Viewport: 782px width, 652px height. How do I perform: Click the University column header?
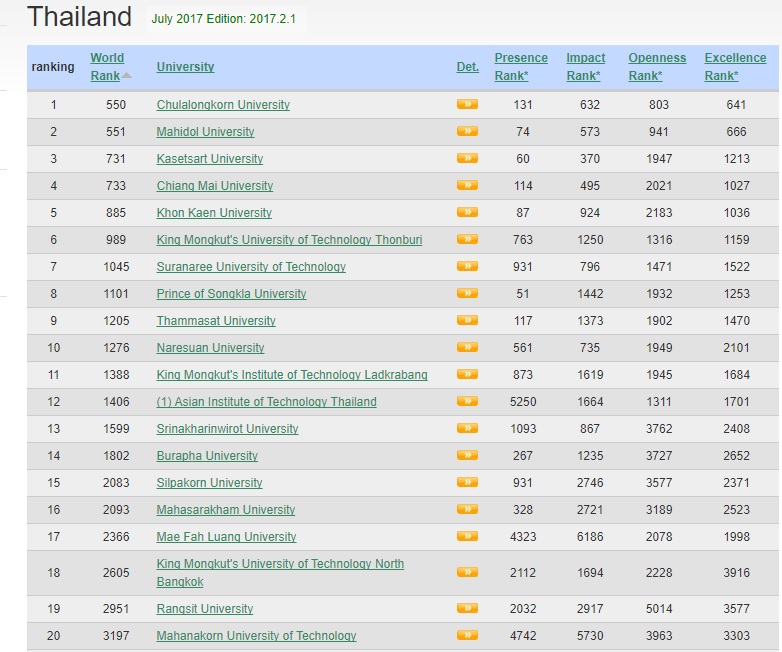click(185, 67)
